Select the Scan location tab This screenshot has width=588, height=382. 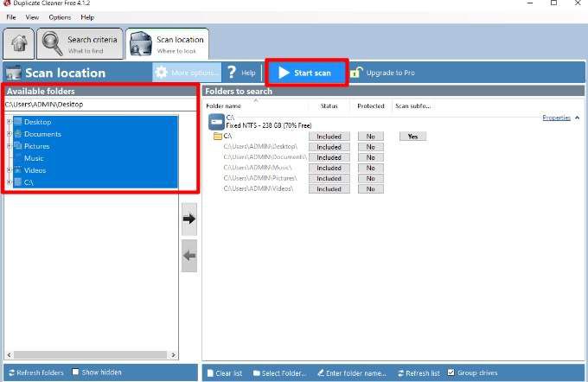coord(167,43)
